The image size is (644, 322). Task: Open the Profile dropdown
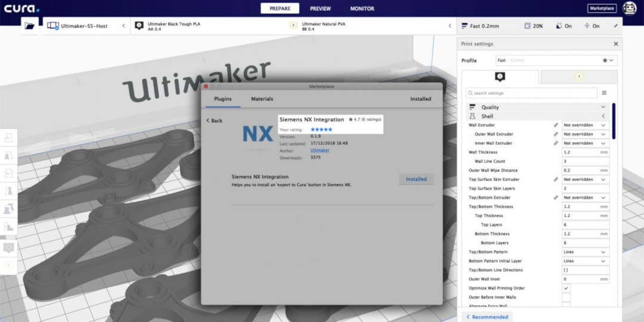[x=556, y=60]
